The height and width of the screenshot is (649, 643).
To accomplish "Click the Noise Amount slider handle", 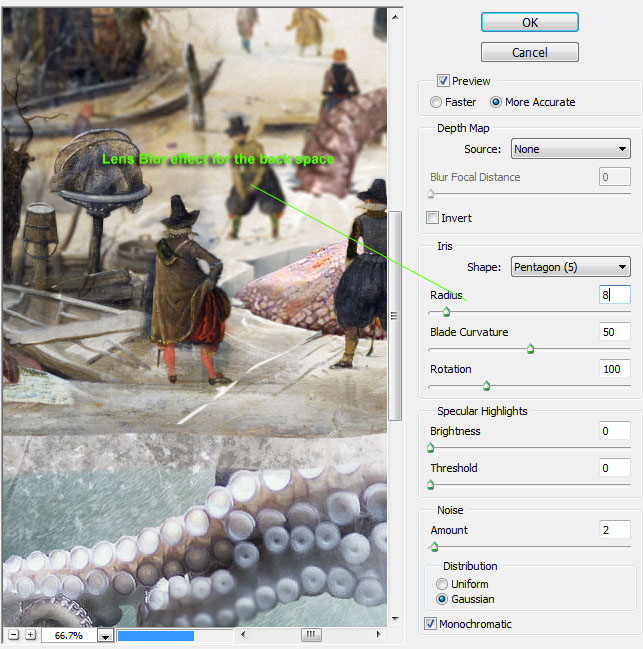I will [434, 547].
